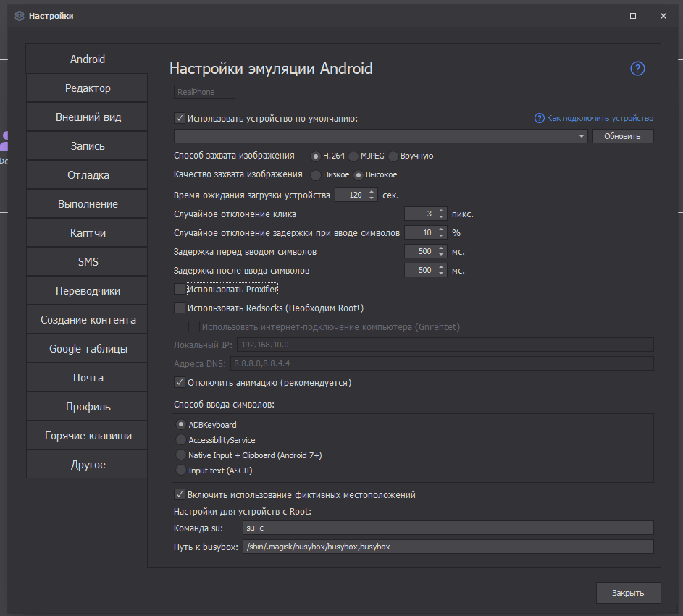Increase device load wait time stepper
Viewport: 683px width, 616px height.
click(x=372, y=192)
